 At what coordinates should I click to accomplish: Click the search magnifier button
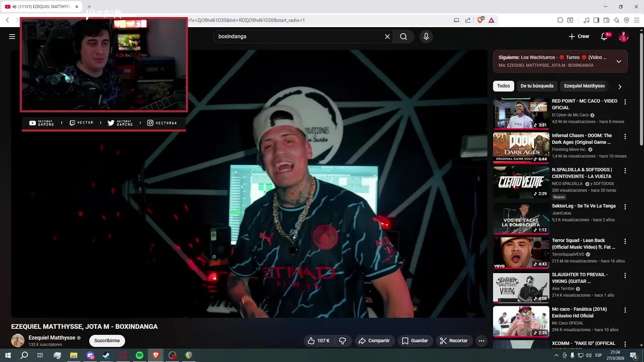[404, 36]
